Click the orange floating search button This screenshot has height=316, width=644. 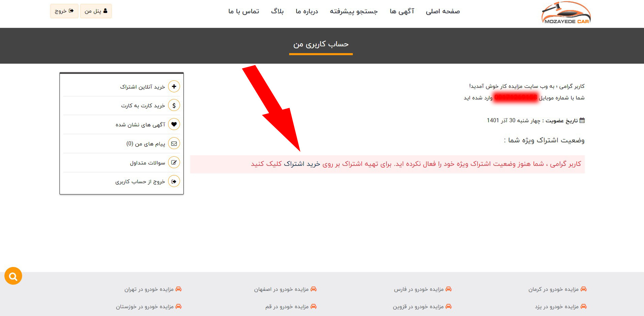13,276
